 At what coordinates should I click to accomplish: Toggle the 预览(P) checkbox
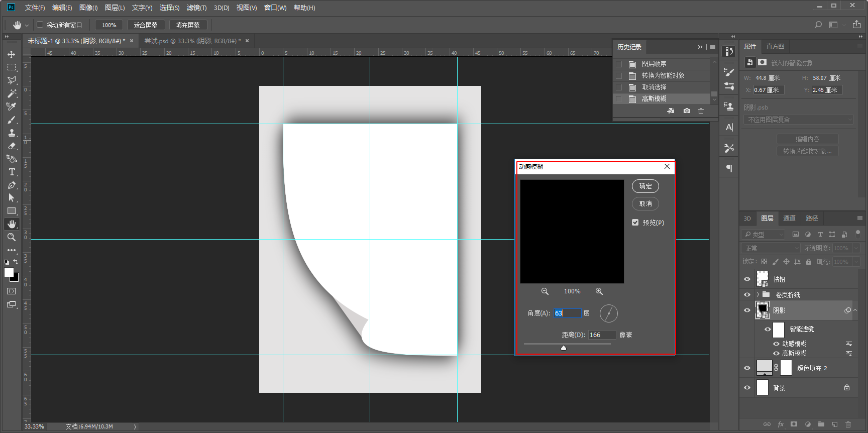coord(635,223)
